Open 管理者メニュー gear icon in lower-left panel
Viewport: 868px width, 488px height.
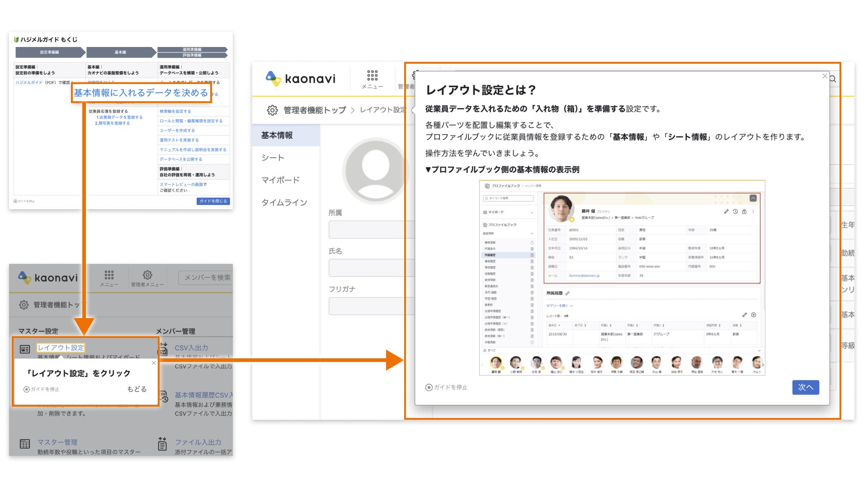pyautogui.click(x=147, y=275)
